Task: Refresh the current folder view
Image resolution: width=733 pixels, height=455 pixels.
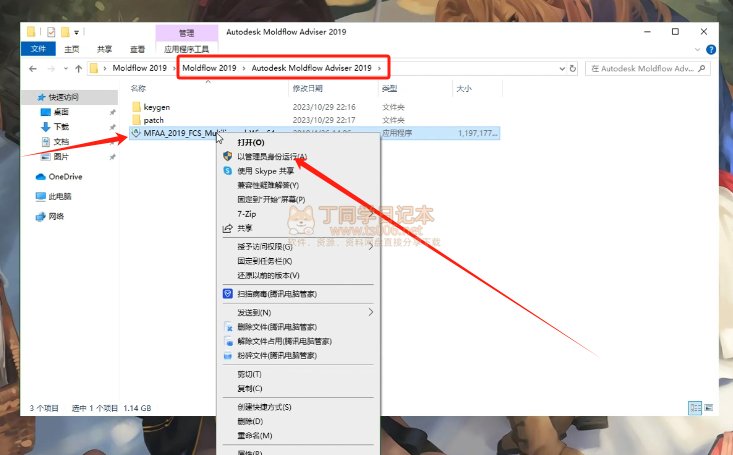Action: [x=573, y=68]
